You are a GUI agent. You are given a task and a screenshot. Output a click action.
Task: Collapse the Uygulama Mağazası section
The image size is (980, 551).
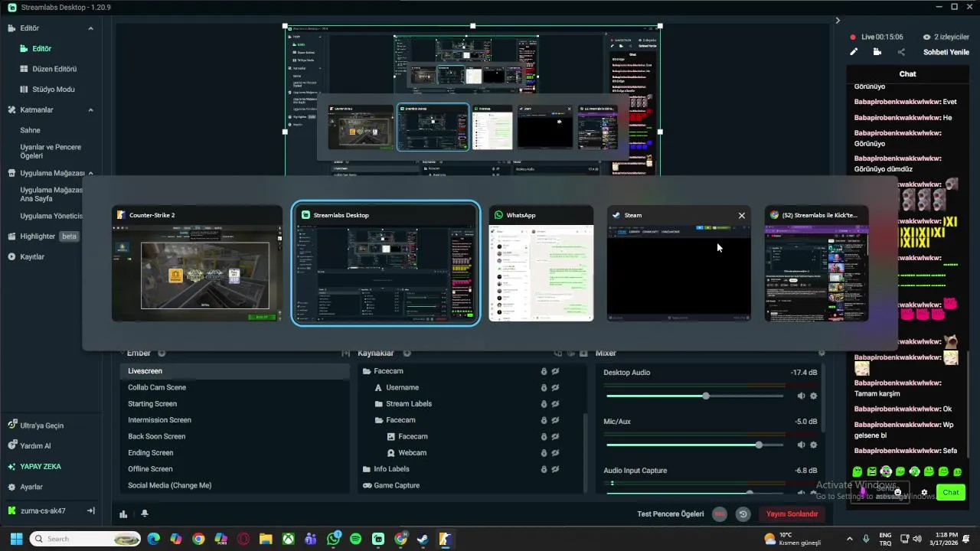(x=90, y=174)
